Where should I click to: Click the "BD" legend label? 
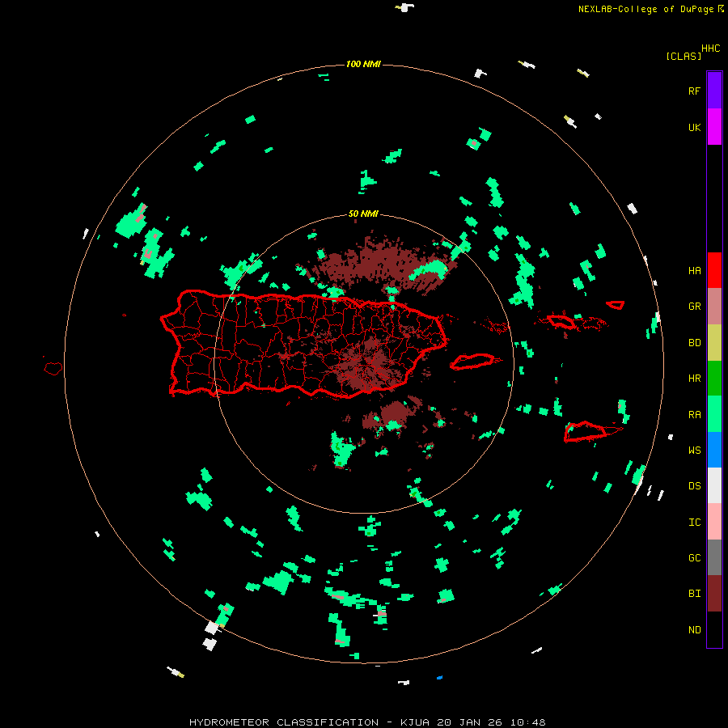tap(694, 343)
